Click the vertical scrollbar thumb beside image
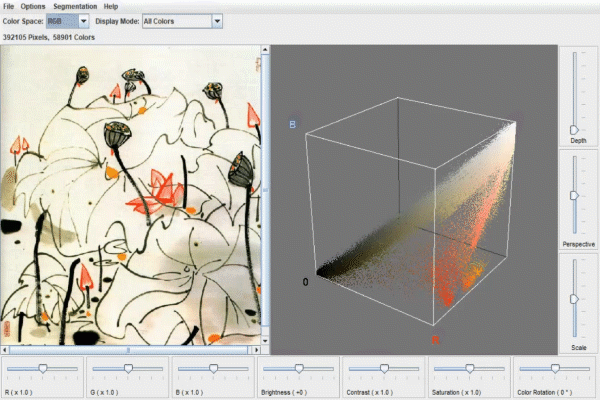 point(265,190)
